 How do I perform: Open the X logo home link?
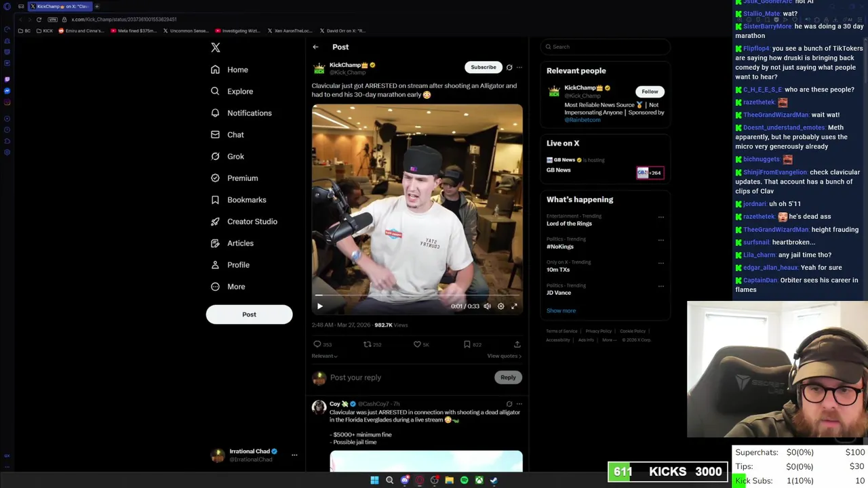pyautogui.click(x=216, y=47)
